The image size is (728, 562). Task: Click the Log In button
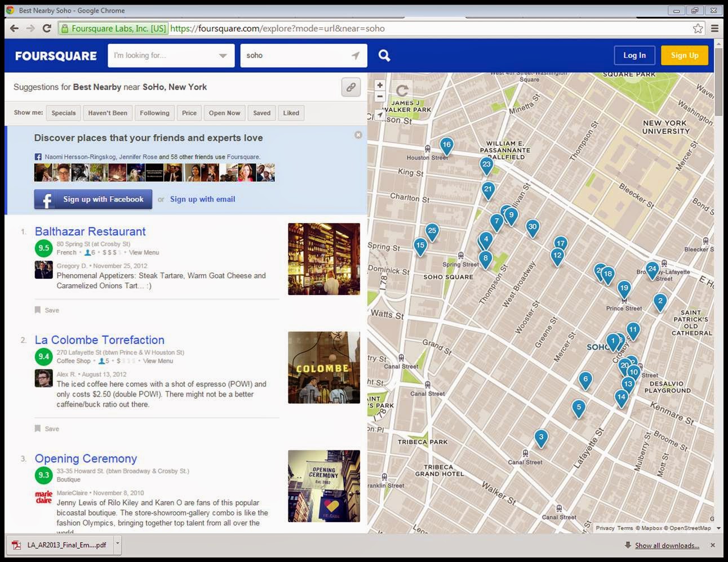point(634,55)
